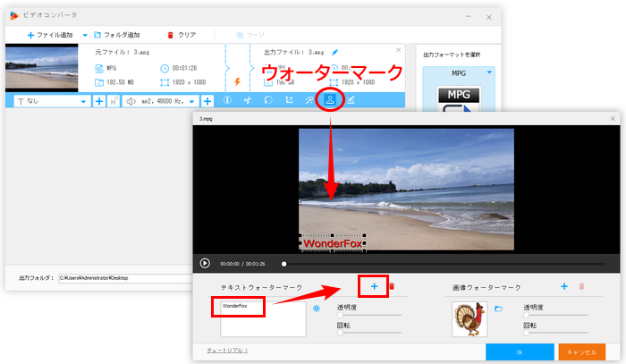Click the text watermark 回転 slider
The image size is (626, 364).
369,333
